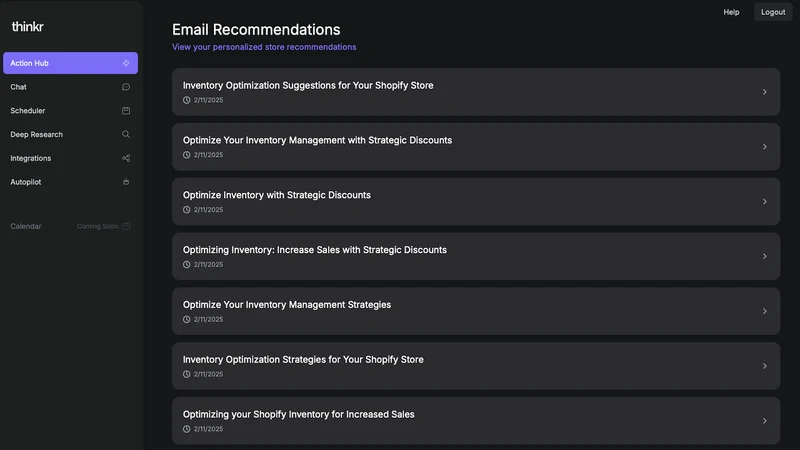Click the calendar icon beside Coming Soon
The height and width of the screenshot is (450, 800).
click(x=126, y=226)
